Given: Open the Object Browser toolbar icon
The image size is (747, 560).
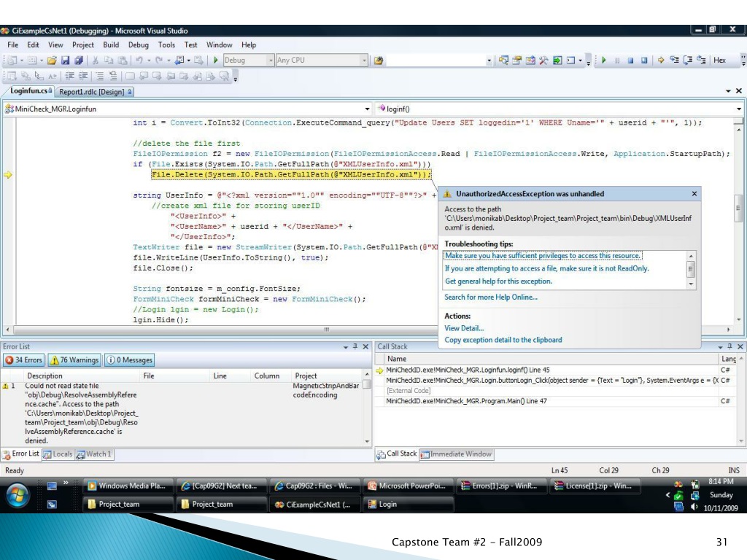Looking at the screenshot, I should [x=530, y=61].
